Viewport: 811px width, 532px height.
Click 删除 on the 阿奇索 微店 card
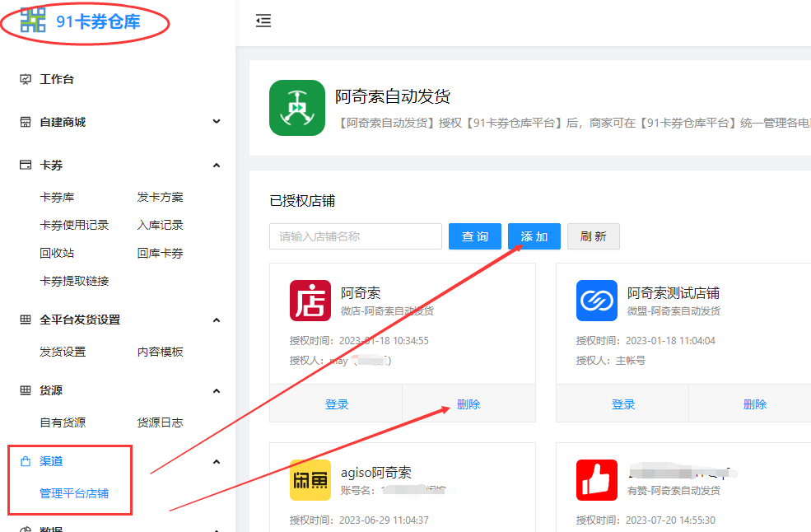(468, 404)
